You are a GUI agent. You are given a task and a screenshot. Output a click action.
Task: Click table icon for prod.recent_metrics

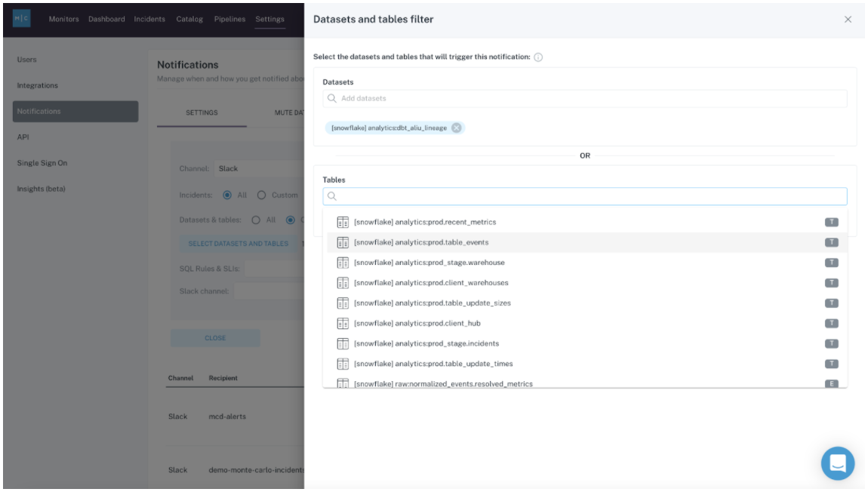[x=343, y=222]
